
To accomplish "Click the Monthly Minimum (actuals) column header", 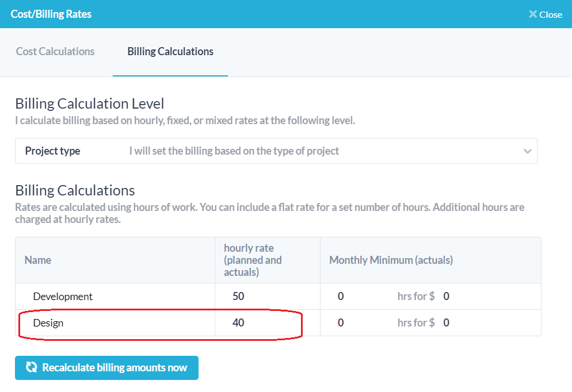I will coord(391,260).
